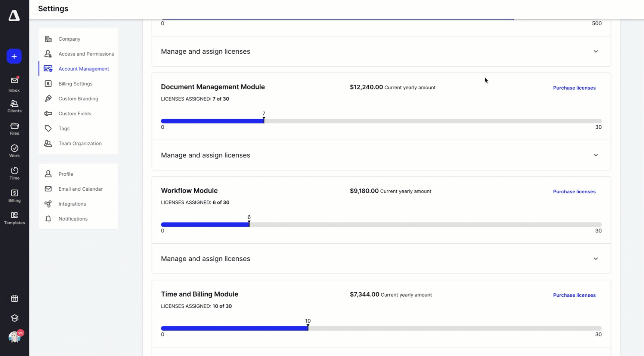
Task: Click the blue plus create button
Action: pyautogui.click(x=14, y=56)
